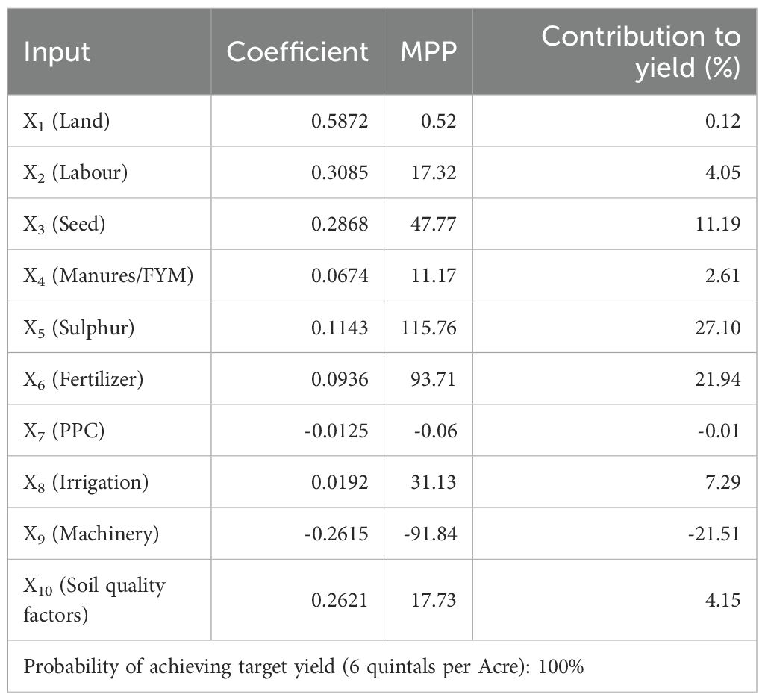The width and height of the screenshot is (765, 700).
Task: Click the X9 (Machinery) cell
Action: click(x=91, y=534)
